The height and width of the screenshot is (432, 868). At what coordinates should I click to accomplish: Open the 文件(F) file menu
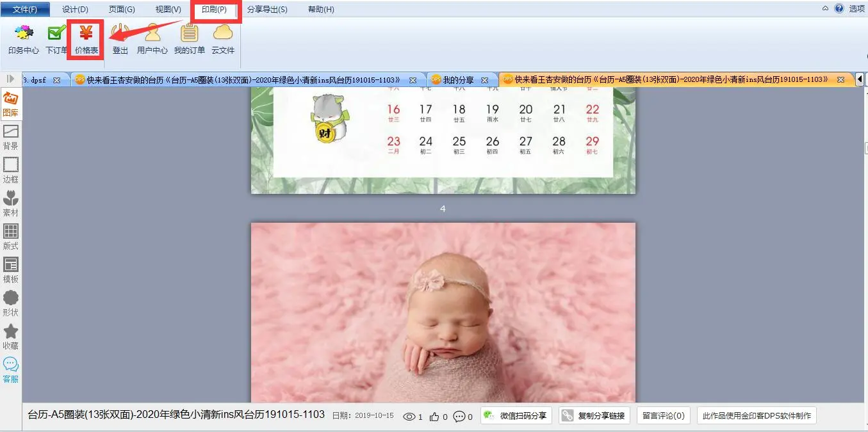click(x=25, y=10)
